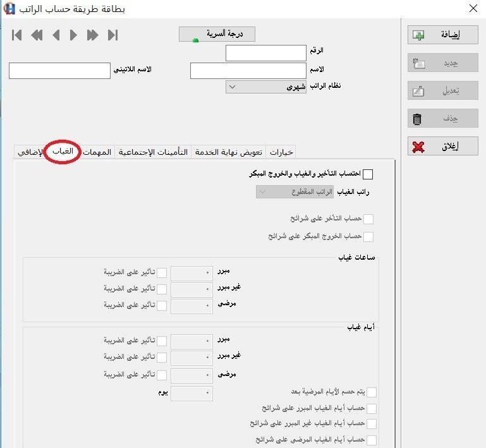Screen dimensions: 486x448
Task: Expand the راتب الغياب dropdown
Action: (295, 192)
